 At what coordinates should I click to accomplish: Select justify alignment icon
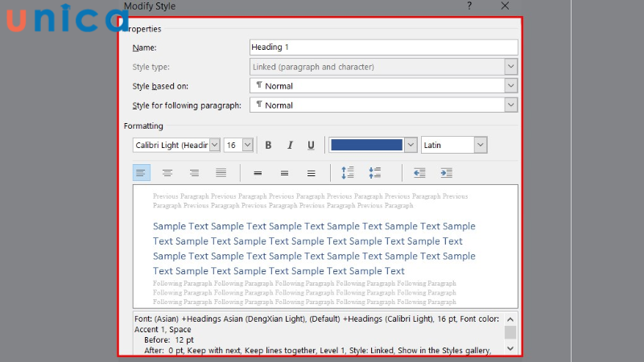coord(221,173)
